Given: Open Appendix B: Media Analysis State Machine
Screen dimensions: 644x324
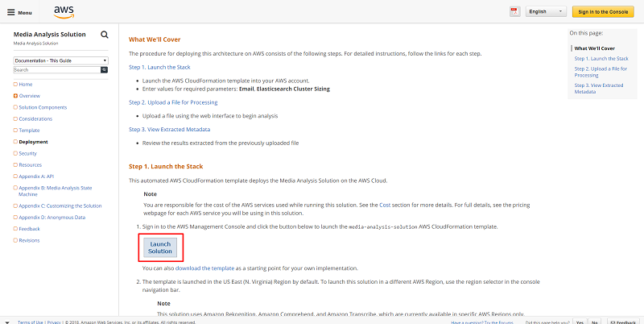Looking at the screenshot, I should tap(56, 191).
